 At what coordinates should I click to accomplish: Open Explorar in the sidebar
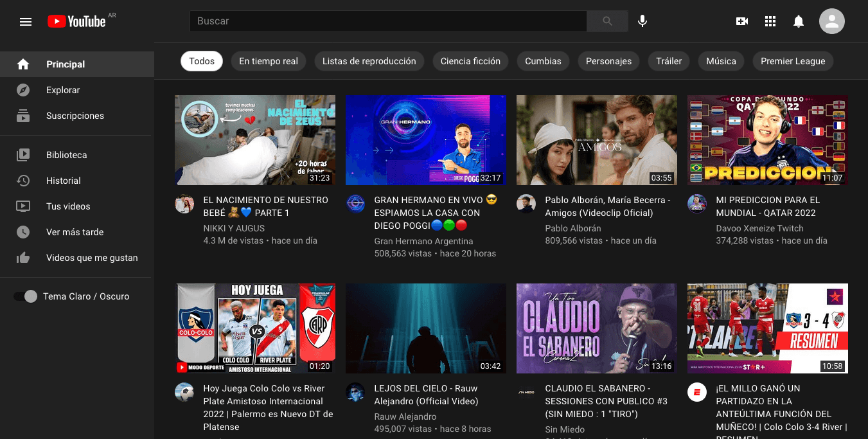pyautogui.click(x=77, y=90)
